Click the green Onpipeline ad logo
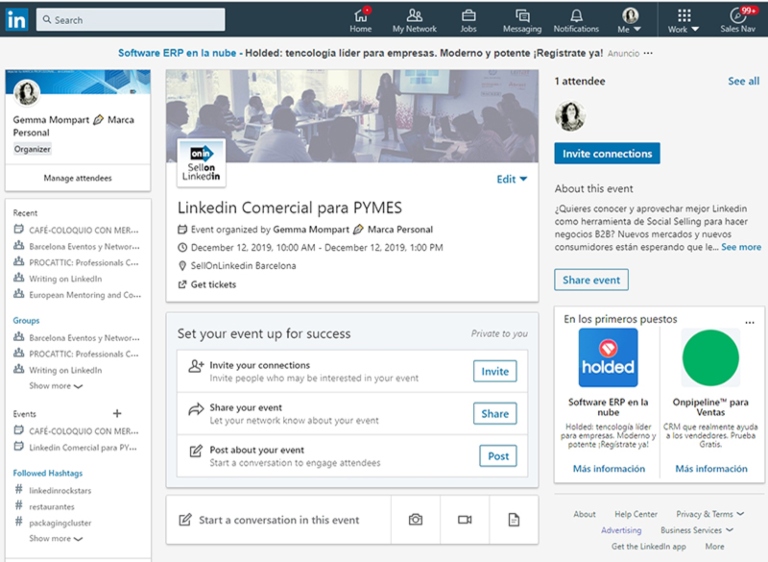Viewport: 768px width, 562px height. click(710, 358)
